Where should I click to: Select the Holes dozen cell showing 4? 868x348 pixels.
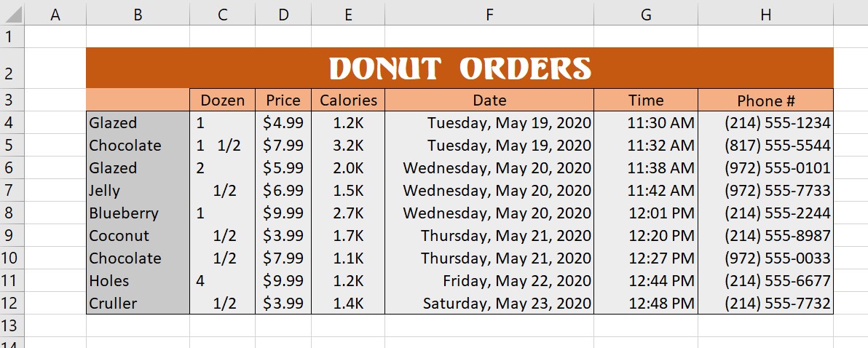pos(222,280)
